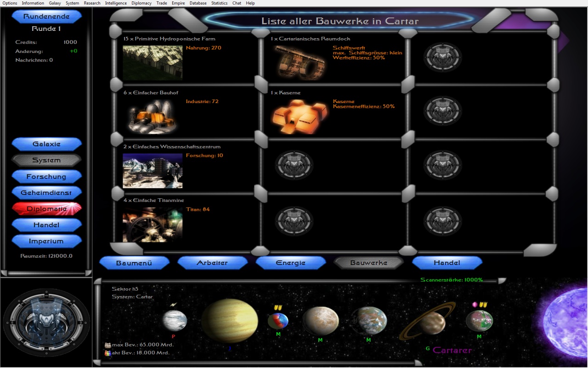Switch to the Energie tab
The image size is (588, 368).
pyautogui.click(x=290, y=263)
